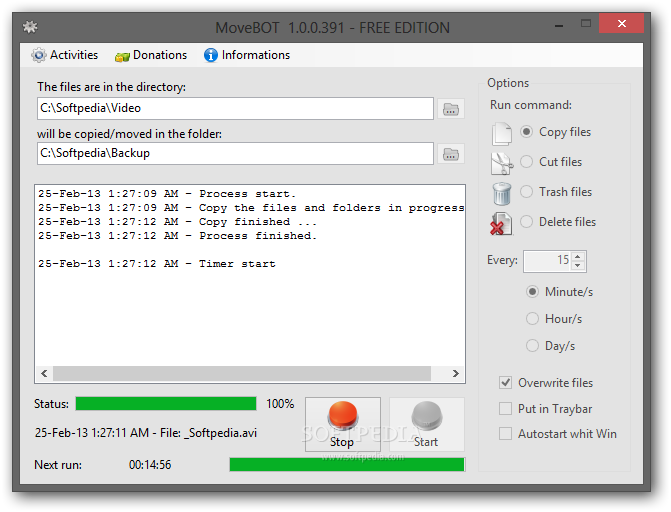
Task: Open the Donations menu
Action: [151, 55]
